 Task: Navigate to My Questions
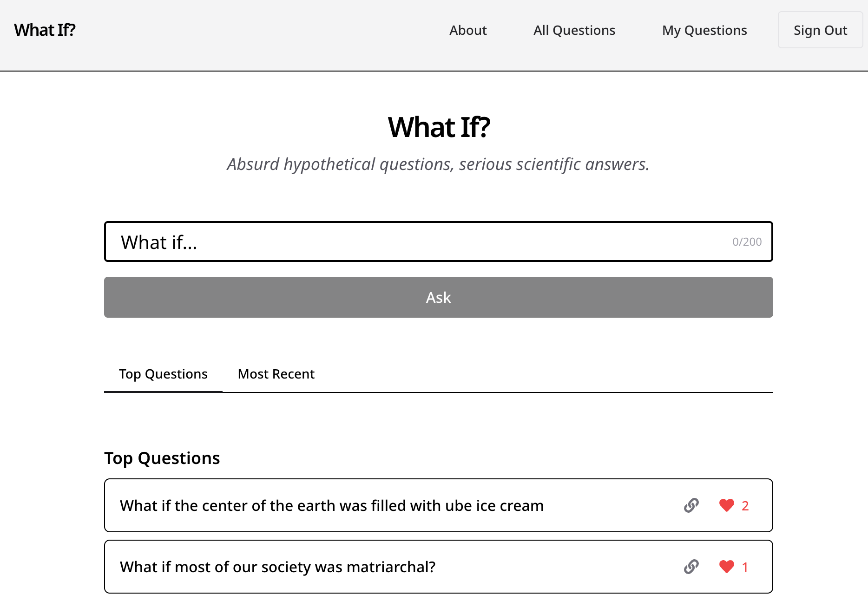point(704,30)
